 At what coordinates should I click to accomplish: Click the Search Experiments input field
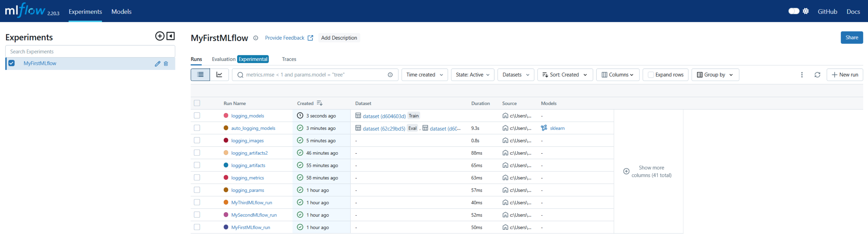(x=90, y=51)
